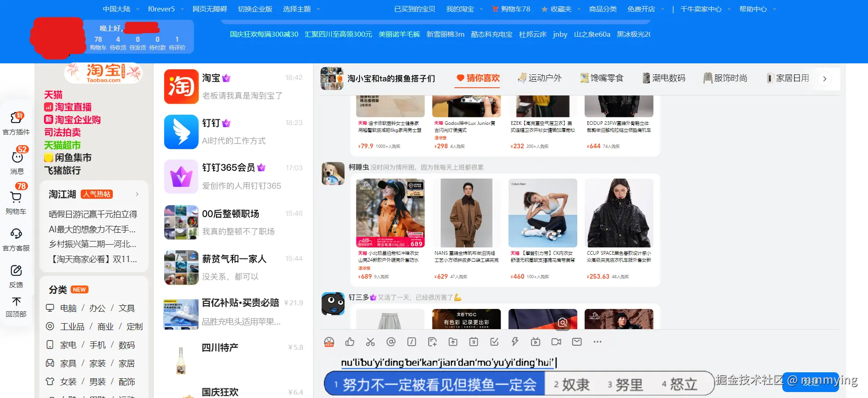868x398 pixels.
Task: Open 购物车78 in the top navigation
Action: point(511,9)
